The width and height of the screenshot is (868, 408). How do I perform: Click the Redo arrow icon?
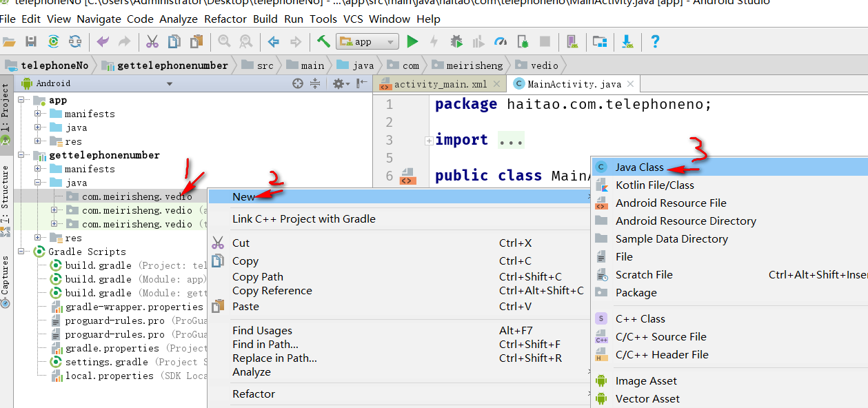[x=125, y=42]
